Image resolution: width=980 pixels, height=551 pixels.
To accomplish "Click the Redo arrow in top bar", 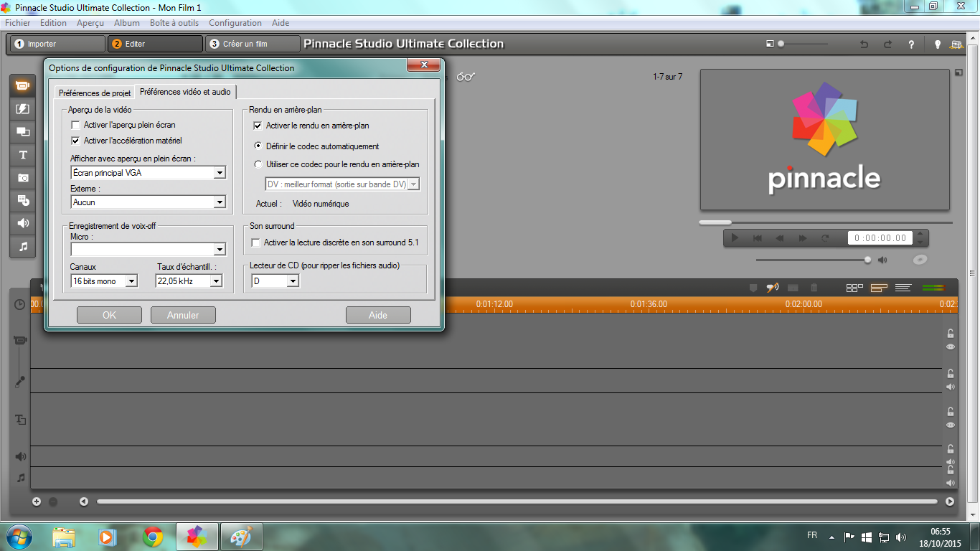I will (x=887, y=44).
